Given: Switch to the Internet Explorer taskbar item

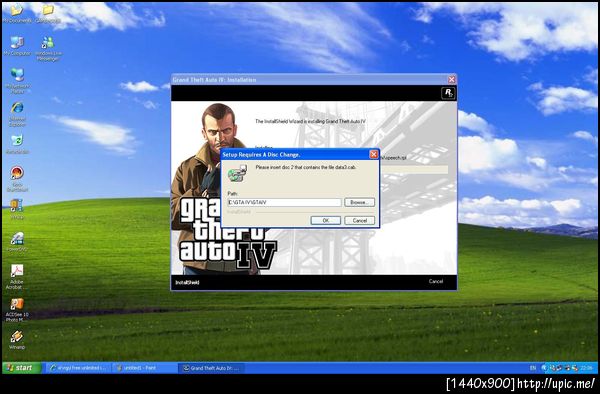Looking at the screenshot, I should point(79,368).
